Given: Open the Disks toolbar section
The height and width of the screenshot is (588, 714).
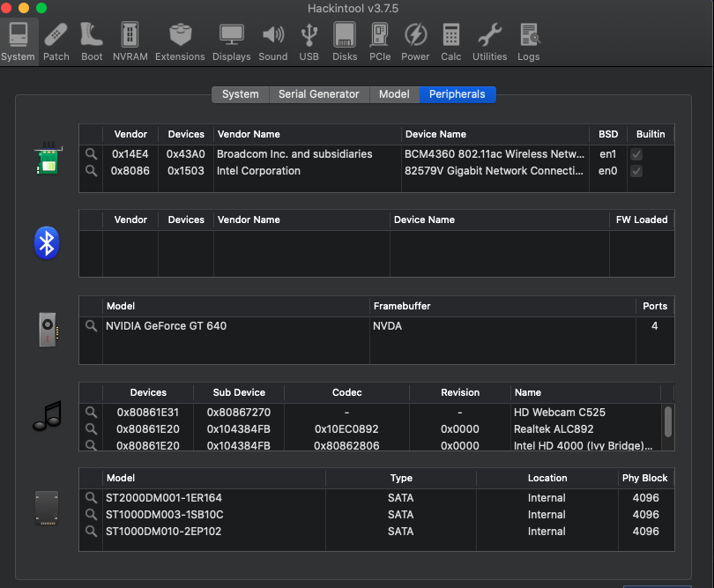Looking at the screenshot, I should tap(345, 42).
